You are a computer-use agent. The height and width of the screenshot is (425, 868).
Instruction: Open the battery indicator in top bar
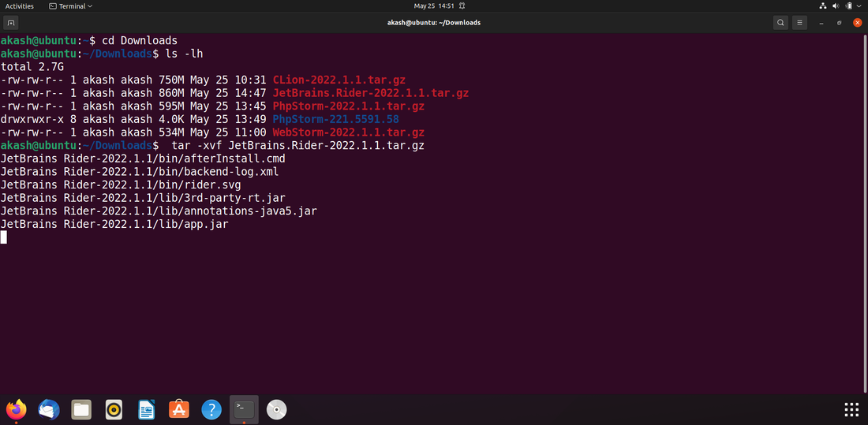(848, 6)
